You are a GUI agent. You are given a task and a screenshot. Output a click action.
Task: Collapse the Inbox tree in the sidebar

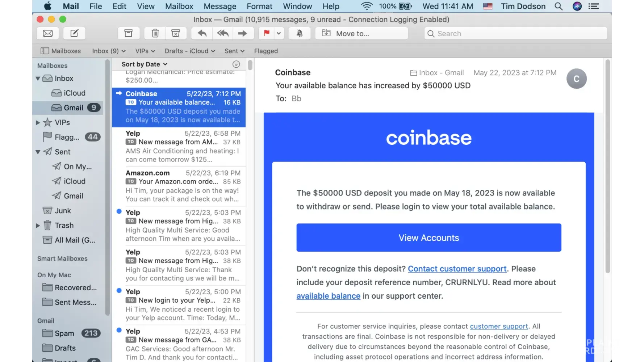point(38,79)
